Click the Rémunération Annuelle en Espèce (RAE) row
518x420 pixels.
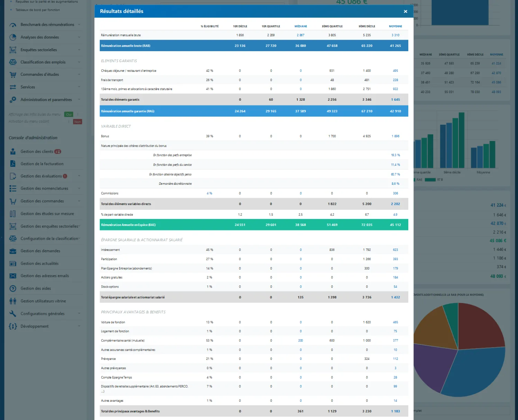254,225
